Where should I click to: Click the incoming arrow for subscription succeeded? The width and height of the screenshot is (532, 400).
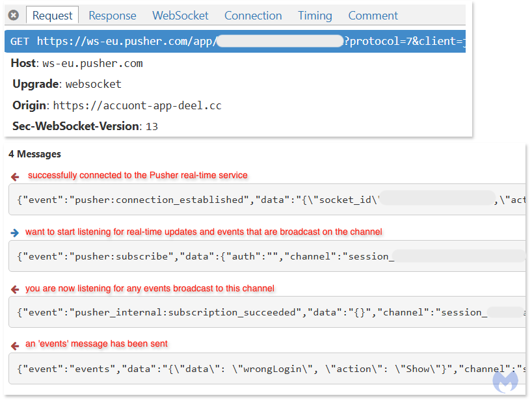[x=16, y=289]
